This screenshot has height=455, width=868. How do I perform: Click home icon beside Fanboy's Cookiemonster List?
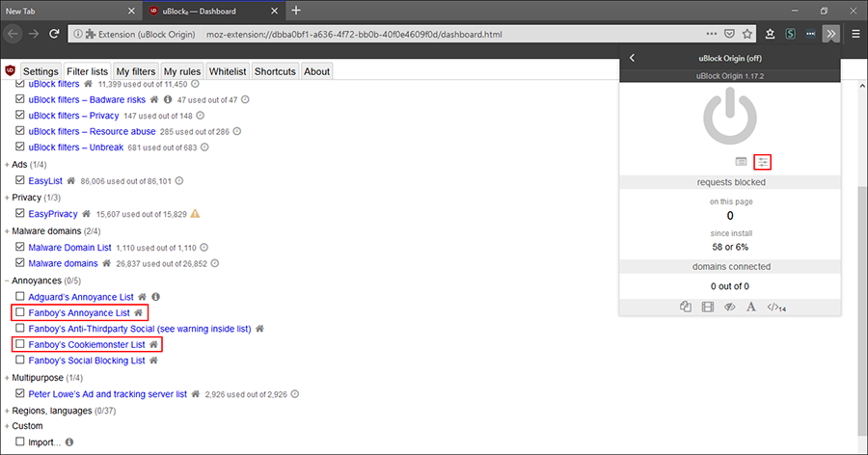tap(153, 344)
